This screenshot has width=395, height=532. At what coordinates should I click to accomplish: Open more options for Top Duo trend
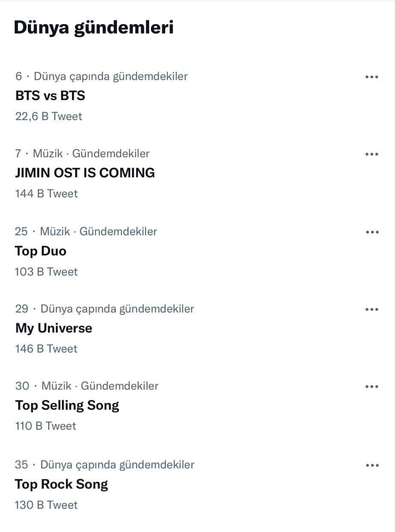coord(371,232)
